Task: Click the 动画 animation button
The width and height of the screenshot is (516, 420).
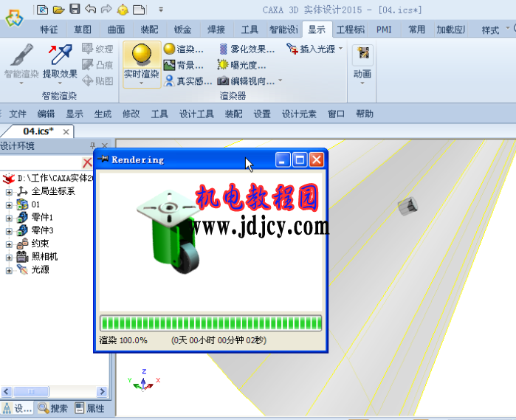Action: (x=362, y=61)
